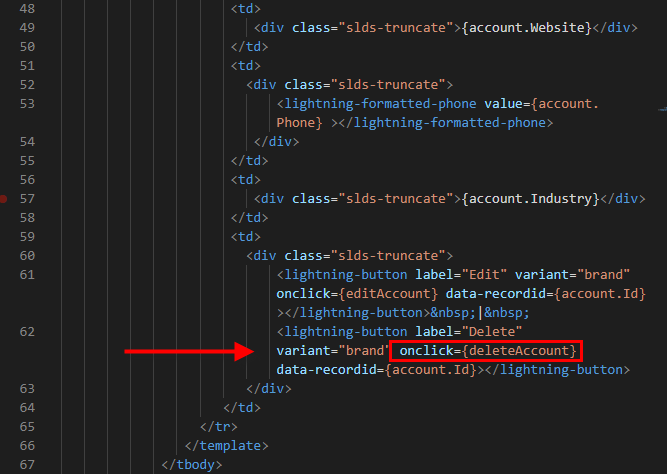Screen dimensions: 667x474
Task: Place cursor on lightning-formatted-phone opening tag
Action: [376, 103]
